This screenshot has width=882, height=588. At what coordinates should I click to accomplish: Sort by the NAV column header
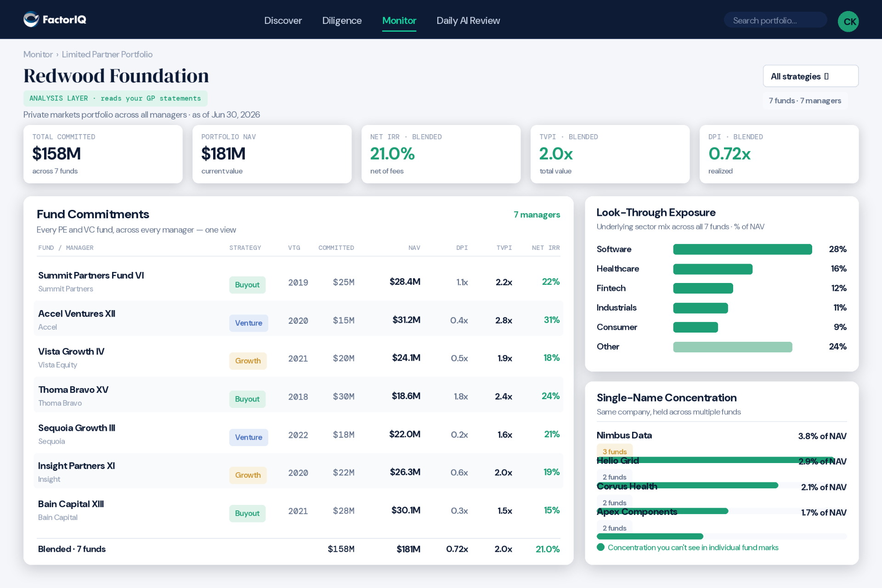(414, 248)
